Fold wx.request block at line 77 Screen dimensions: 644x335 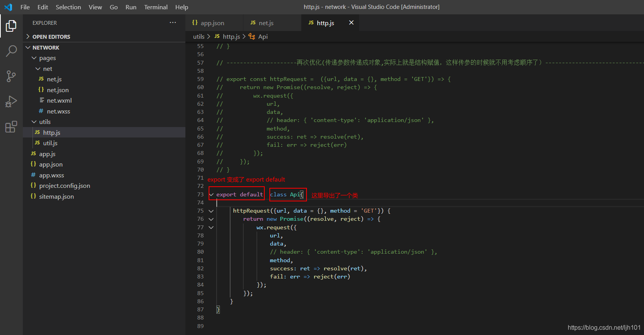(211, 227)
